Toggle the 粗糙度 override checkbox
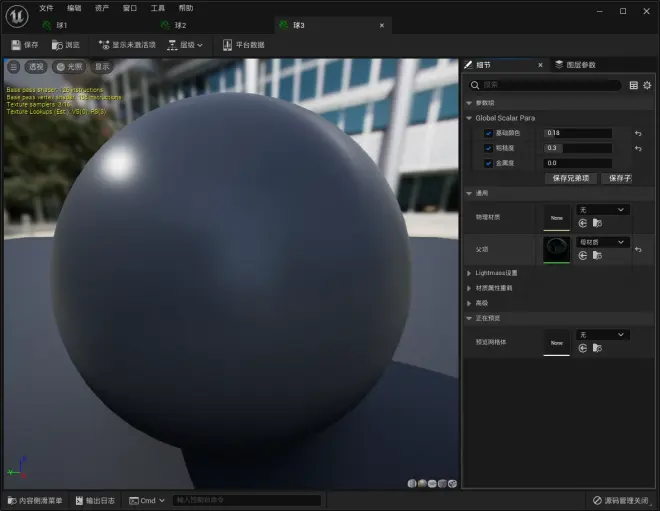 [x=488, y=148]
